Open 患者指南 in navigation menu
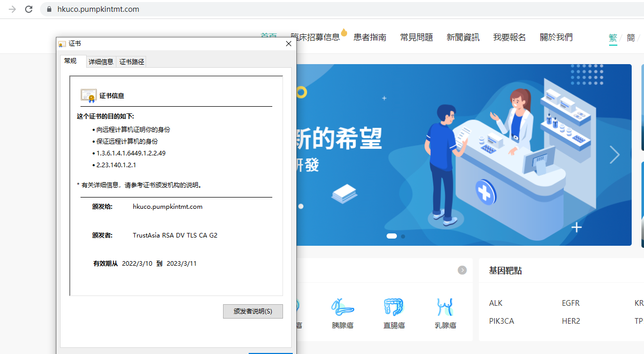Viewport: 644px width, 354px height. (x=370, y=37)
